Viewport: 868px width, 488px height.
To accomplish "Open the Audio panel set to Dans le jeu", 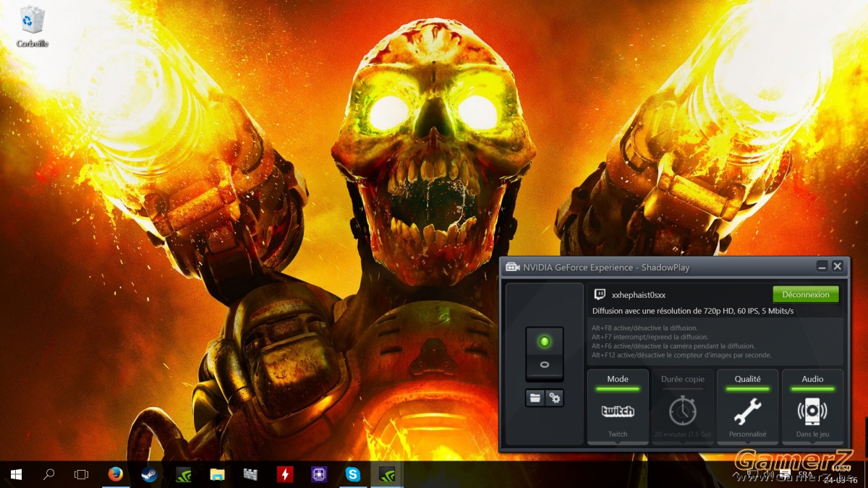I will tap(812, 406).
